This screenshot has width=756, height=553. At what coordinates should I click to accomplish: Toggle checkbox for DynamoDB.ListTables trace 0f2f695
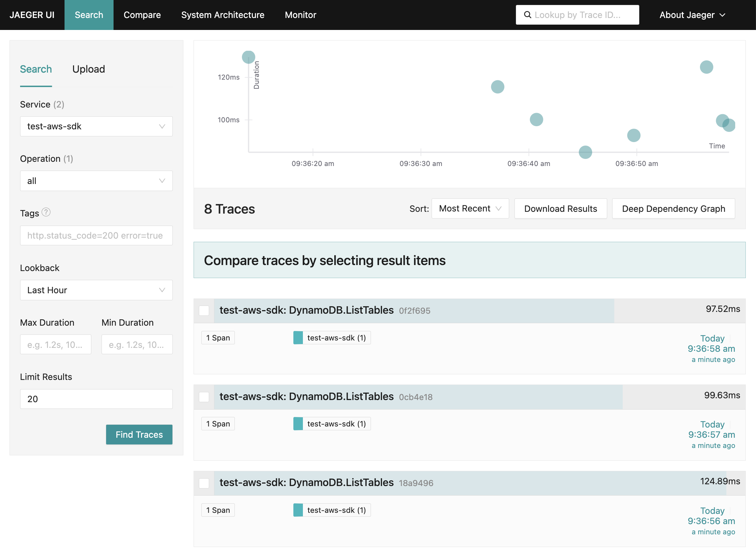point(204,310)
